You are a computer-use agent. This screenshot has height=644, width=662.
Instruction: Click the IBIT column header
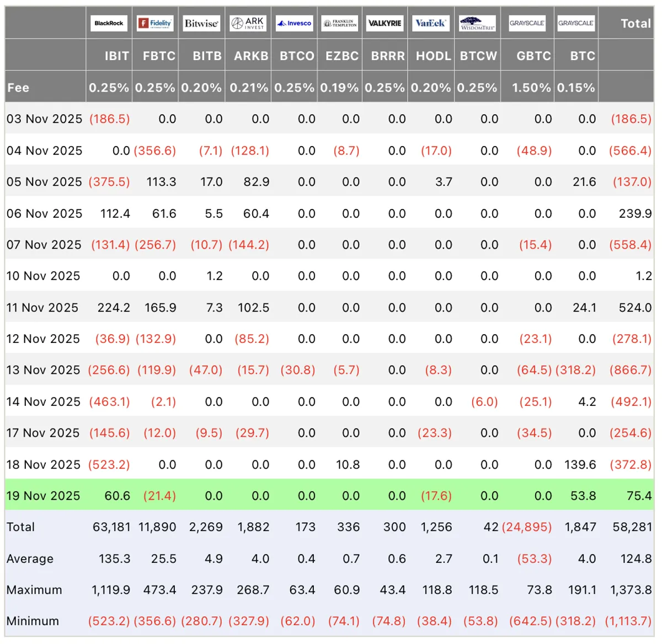click(116, 56)
